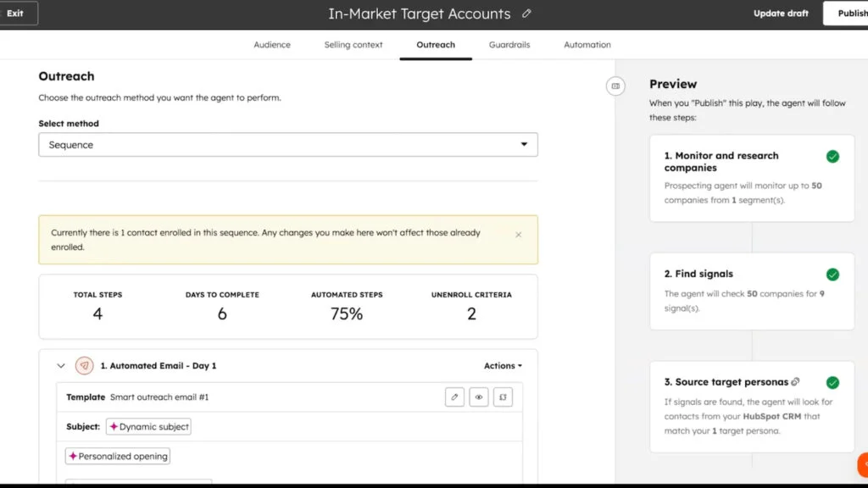Click the Dynamic subject token
Screen dimensions: 868x488
[x=148, y=427]
